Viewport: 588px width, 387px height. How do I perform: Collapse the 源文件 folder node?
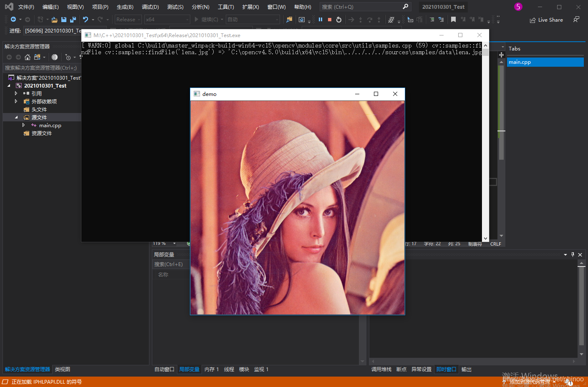pos(16,117)
